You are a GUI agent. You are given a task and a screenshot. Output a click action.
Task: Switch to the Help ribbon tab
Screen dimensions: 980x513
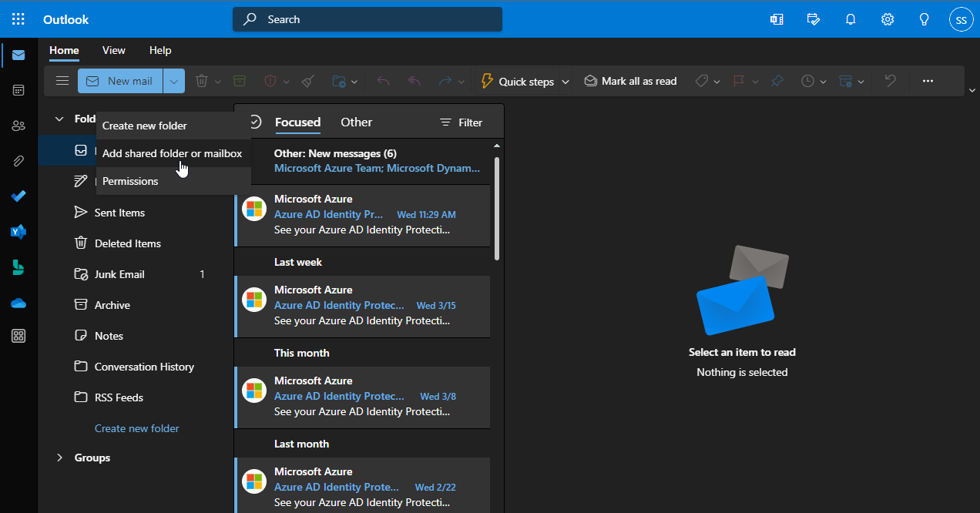pos(160,50)
